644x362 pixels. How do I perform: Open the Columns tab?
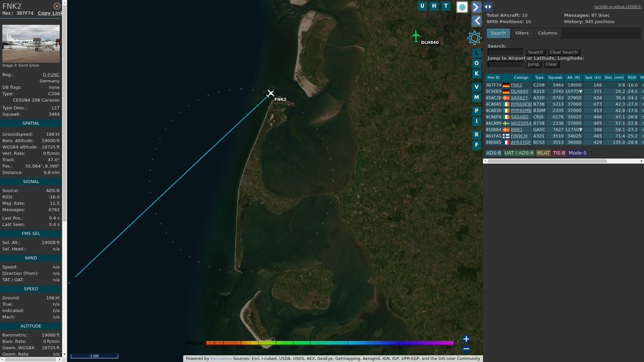coord(547,33)
